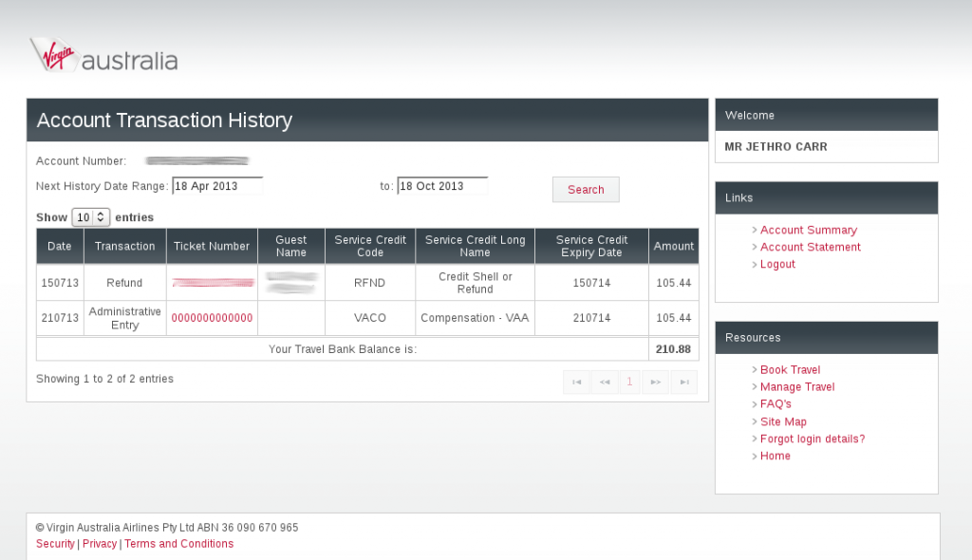Open the Security footer link
The height and width of the screenshot is (560, 972).
click(x=55, y=544)
